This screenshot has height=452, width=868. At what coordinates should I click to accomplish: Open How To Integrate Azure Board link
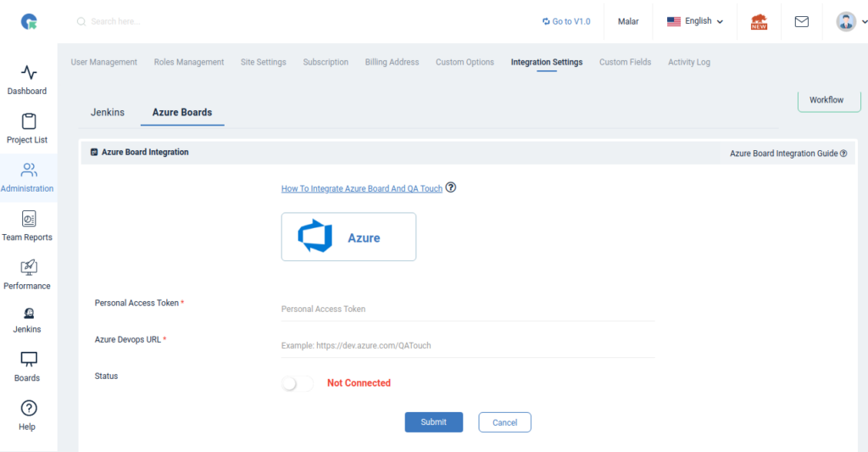tap(362, 188)
